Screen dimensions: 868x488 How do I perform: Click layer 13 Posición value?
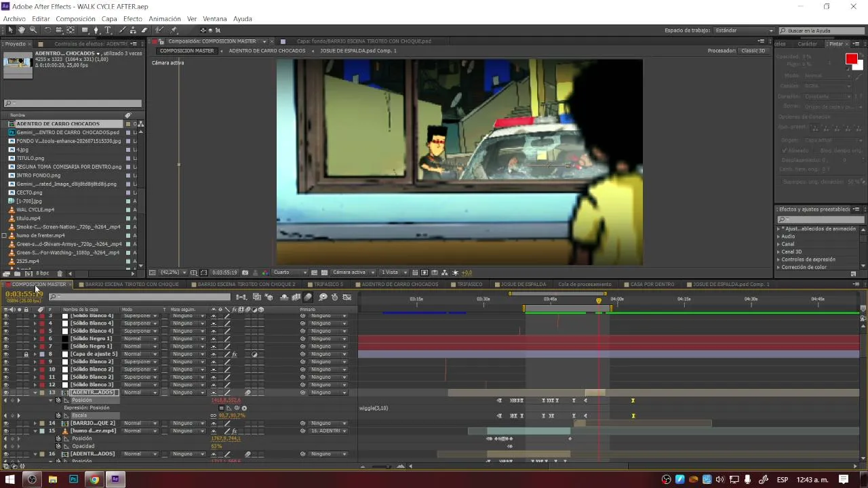pos(226,401)
